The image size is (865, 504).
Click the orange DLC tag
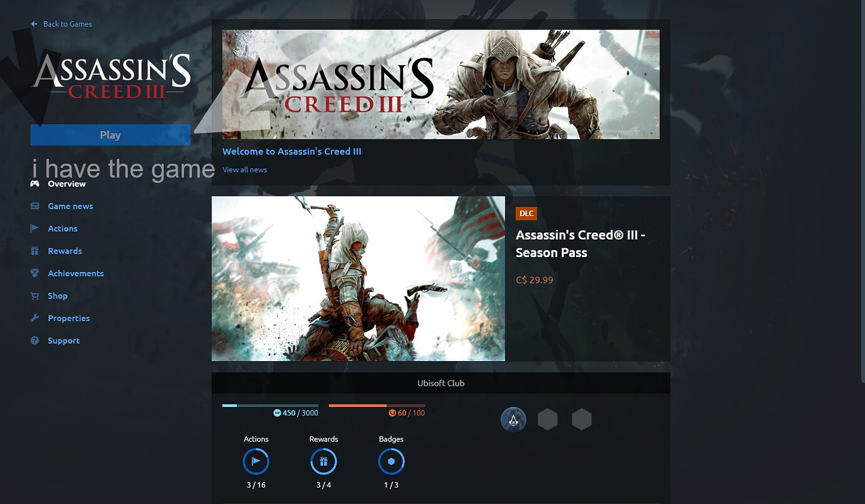coord(527,214)
